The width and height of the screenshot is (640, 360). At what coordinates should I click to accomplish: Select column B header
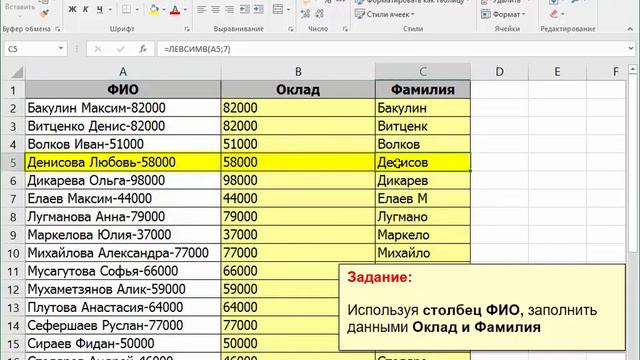pyautogui.click(x=298, y=72)
